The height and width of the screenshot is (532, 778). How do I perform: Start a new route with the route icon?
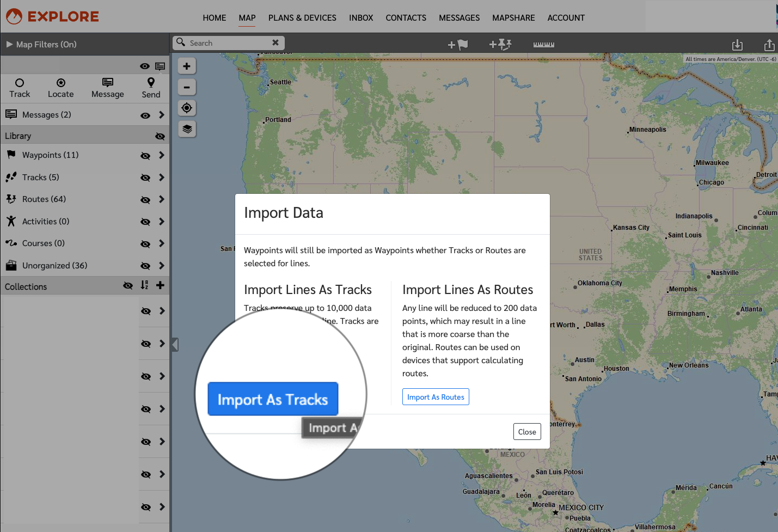500,44
